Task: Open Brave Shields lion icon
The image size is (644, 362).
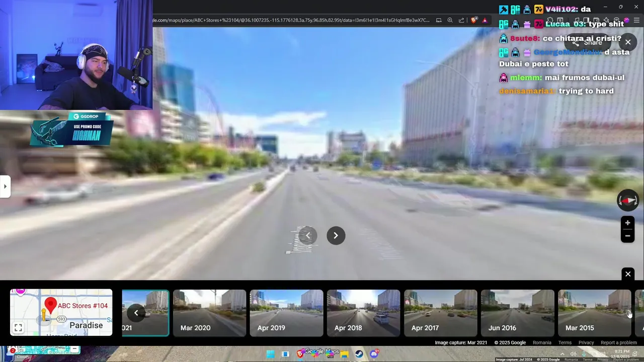Action: (474, 20)
